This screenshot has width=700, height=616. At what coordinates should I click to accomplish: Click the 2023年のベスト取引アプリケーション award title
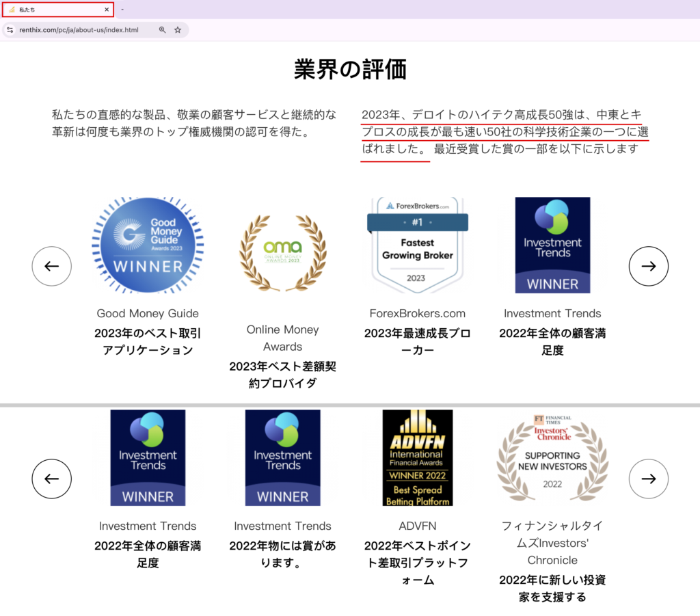tap(148, 341)
